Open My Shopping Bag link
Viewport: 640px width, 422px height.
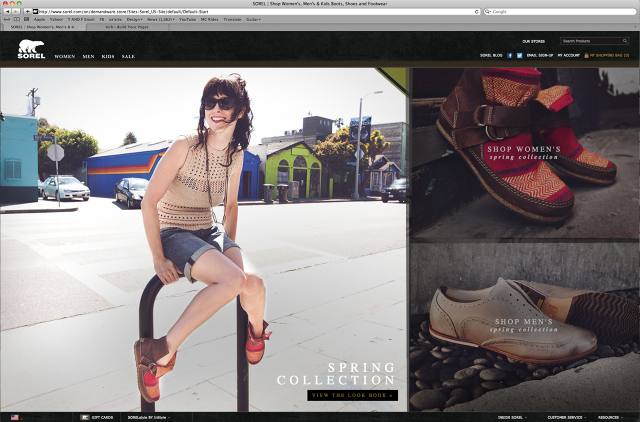(x=609, y=56)
